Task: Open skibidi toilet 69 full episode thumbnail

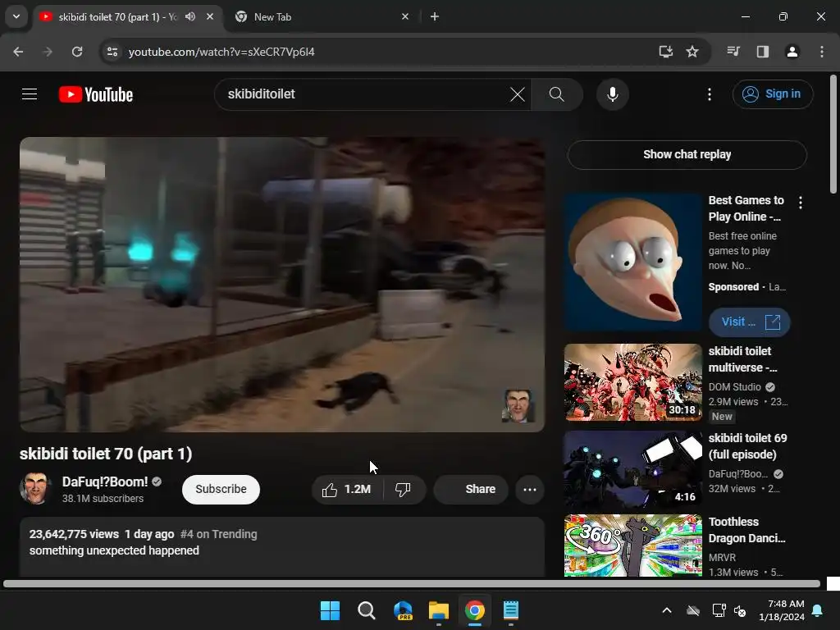Action: point(632,469)
